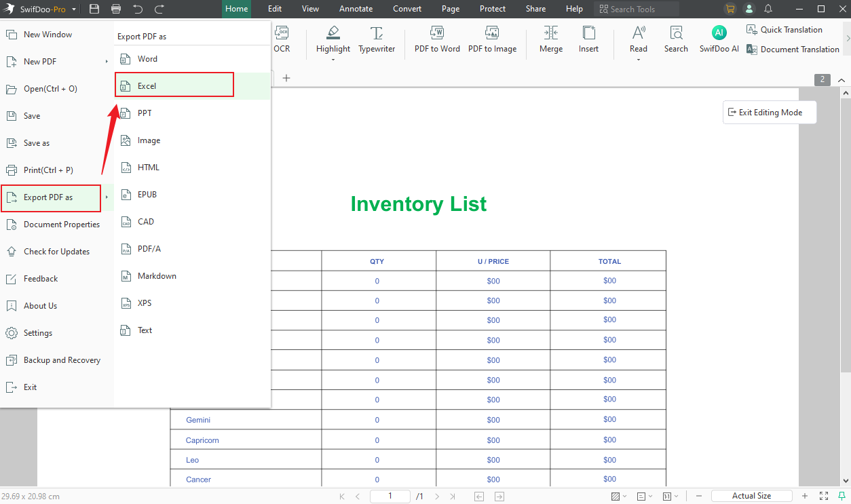
Task: Select the OCR tool
Action: 282,40
